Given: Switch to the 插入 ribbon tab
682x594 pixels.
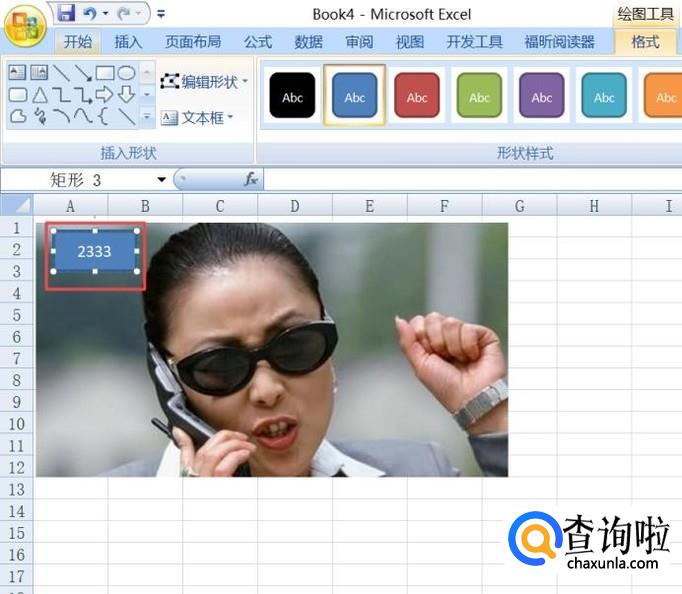Looking at the screenshot, I should click(x=128, y=42).
